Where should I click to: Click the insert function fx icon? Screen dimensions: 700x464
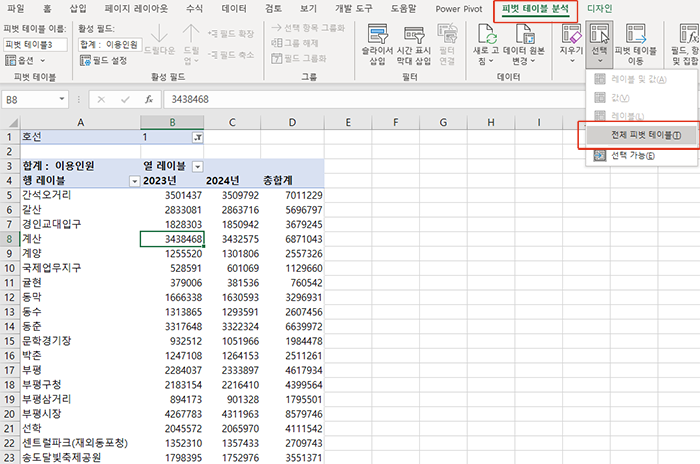149,99
